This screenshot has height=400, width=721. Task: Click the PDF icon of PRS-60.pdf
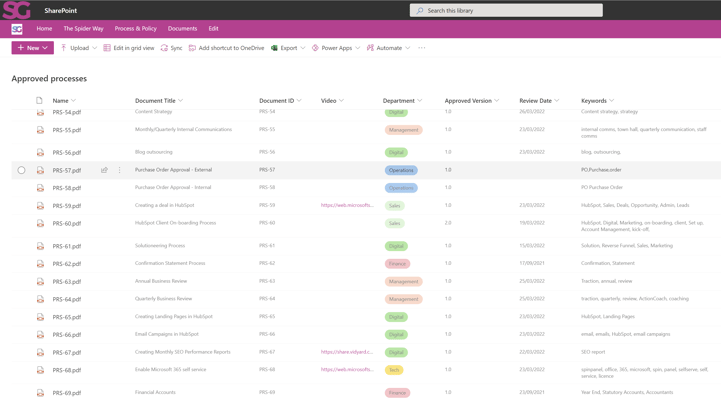coord(40,224)
